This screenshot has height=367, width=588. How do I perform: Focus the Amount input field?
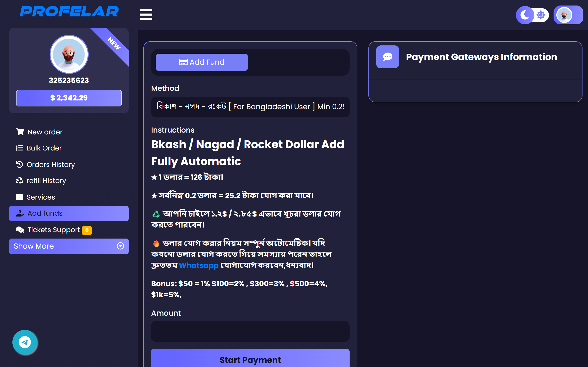[250, 331]
